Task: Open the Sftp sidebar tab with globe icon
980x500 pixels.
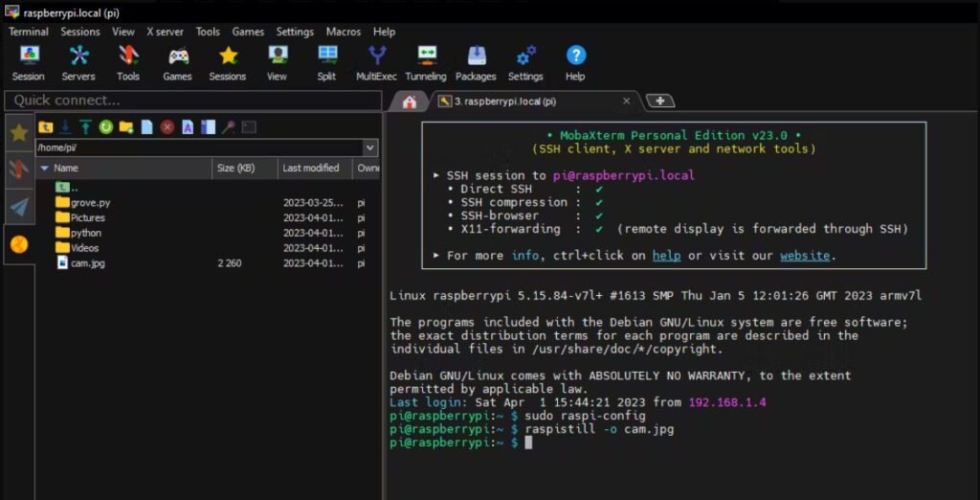Action: 19,244
